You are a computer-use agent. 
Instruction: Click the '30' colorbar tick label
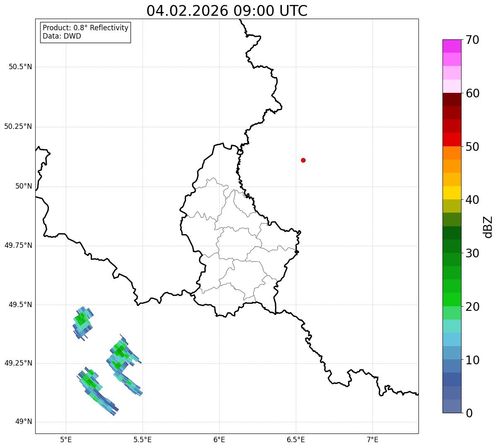click(472, 253)
